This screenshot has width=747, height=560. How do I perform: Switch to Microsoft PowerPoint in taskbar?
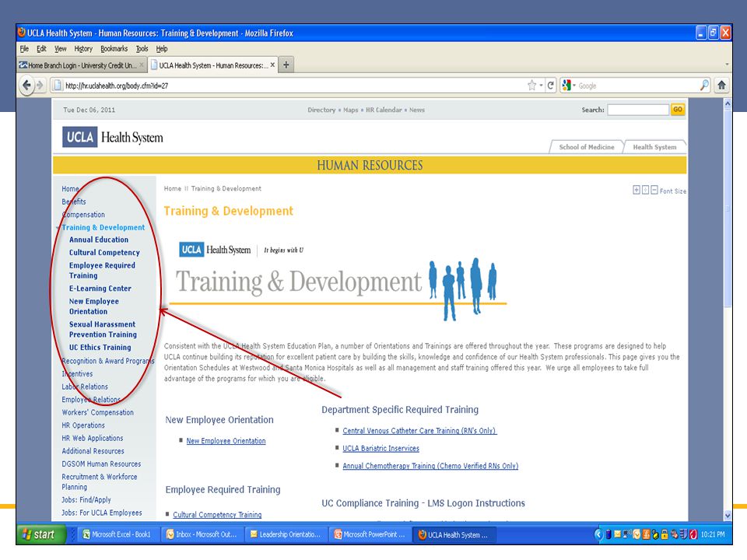[x=370, y=534]
